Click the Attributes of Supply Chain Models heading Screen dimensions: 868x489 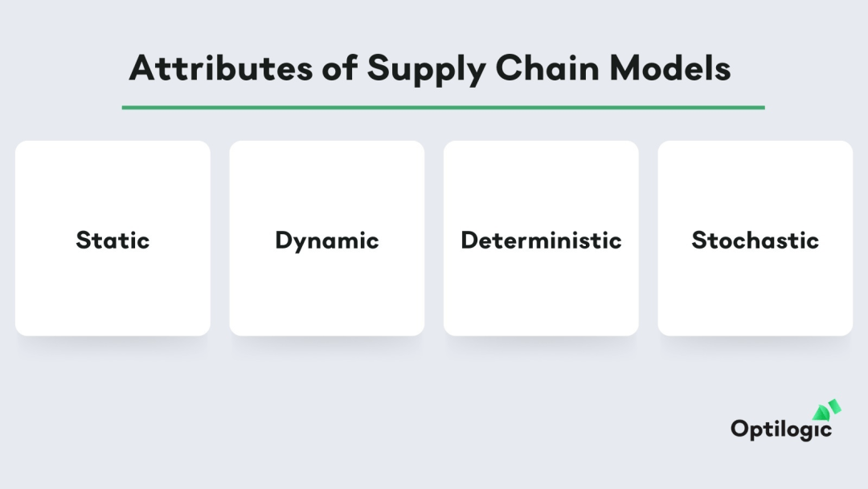pyautogui.click(x=430, y=69)
